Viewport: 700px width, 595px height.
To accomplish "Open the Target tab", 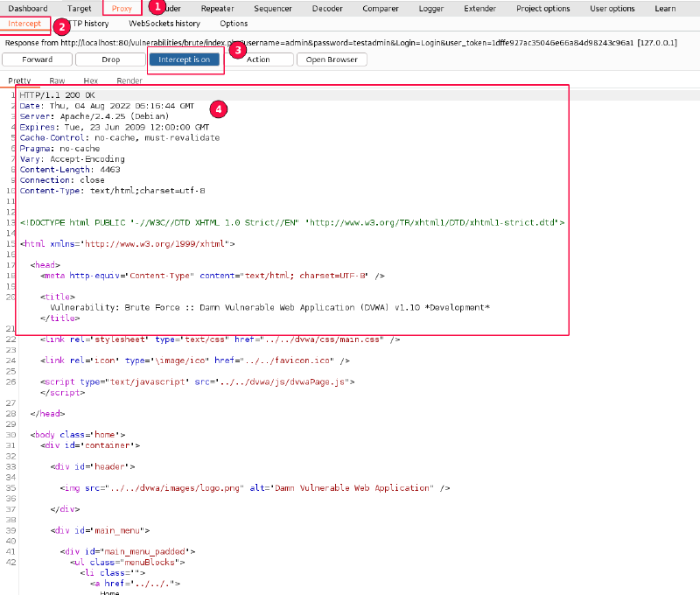I will click(79, 9).
